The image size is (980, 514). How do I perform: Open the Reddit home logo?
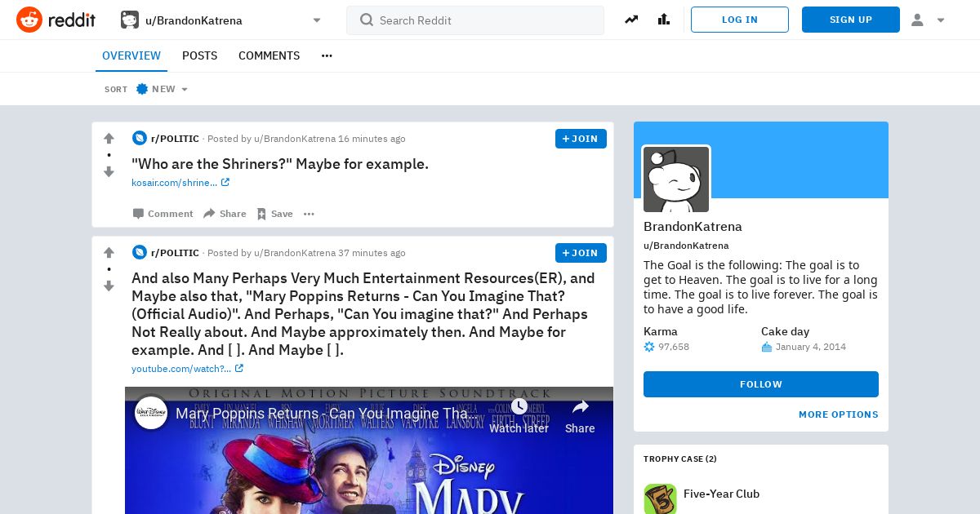[56, 20]
